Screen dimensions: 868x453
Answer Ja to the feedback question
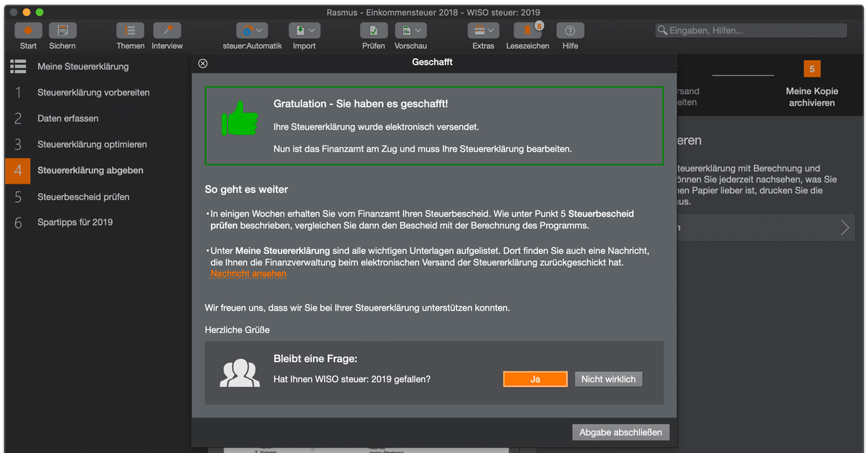coord(535,379)
